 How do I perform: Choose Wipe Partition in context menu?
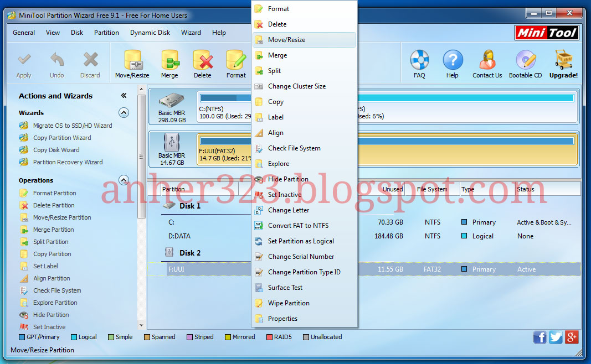coord(304,303)
